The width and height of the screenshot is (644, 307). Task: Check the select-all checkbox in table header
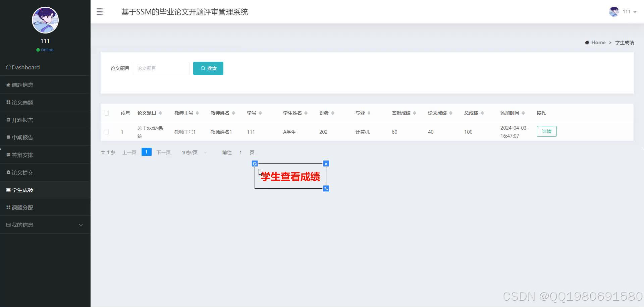107,113
